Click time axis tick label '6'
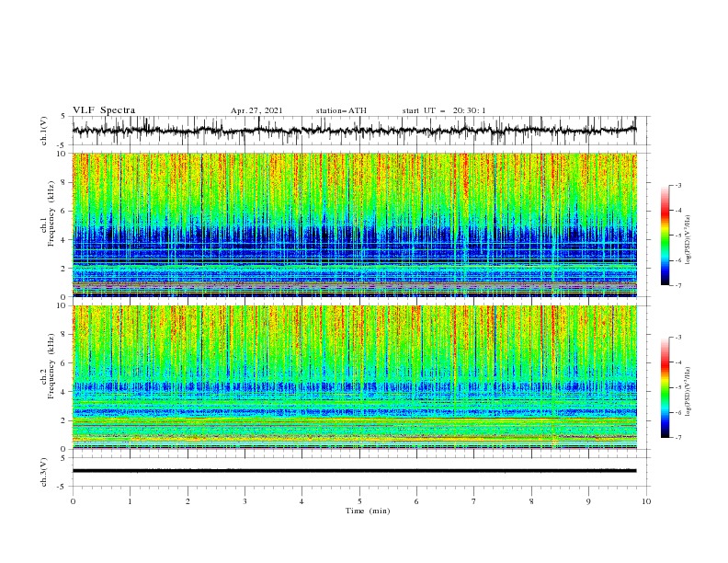728x563 pixels. point(416,501)
